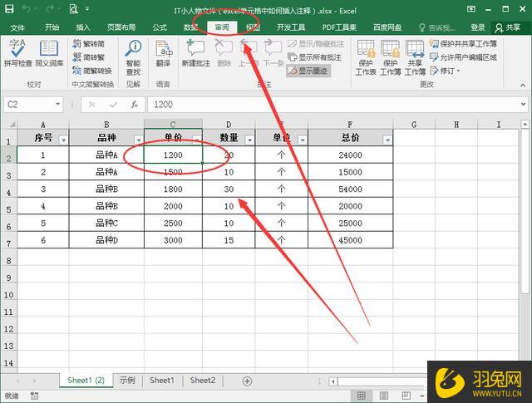Viewport: 532px width, 403px height.
Task: Toggle 显示所有批注
Action: 314,57
